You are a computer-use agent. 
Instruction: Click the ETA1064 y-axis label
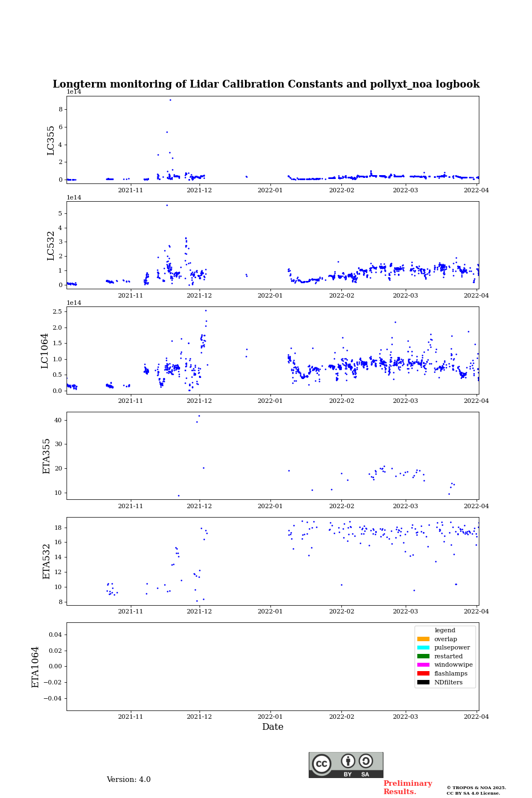point(35,667)
